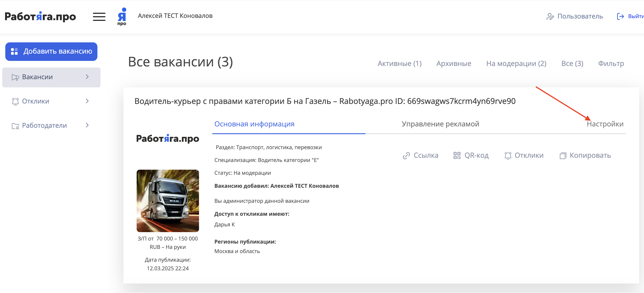Click the blue Я про company icon
The image size is (644, 293).
pyautogui.click(x=122, y=17)
